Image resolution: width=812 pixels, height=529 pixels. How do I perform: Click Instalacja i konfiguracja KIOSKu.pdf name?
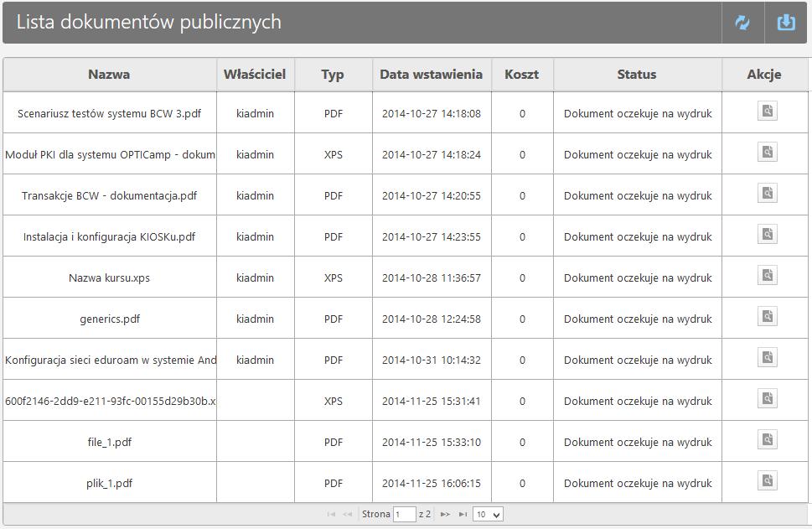(x=109, y=236)
